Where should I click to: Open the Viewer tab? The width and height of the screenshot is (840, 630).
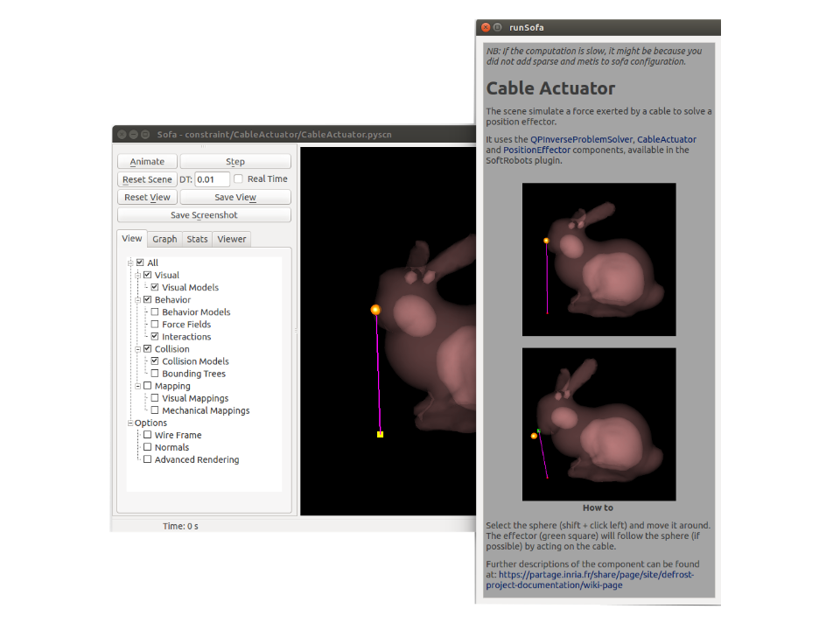231,239
